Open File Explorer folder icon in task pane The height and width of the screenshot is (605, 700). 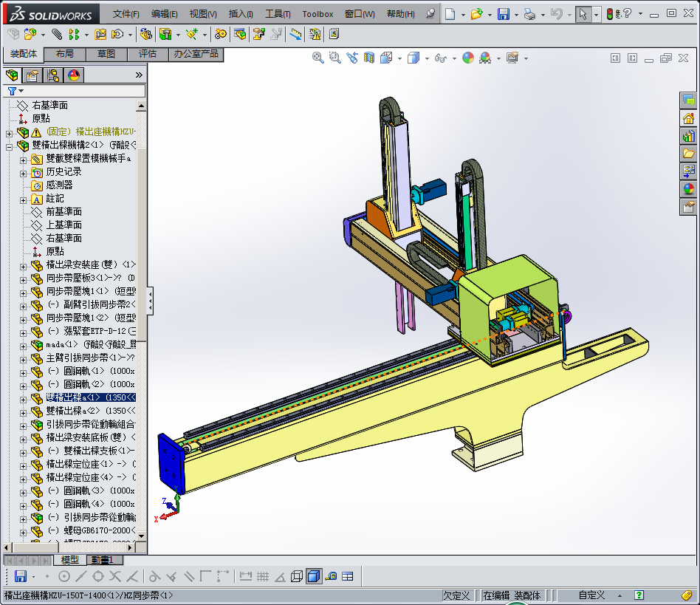pyautogui.click(x=688, y=154)
